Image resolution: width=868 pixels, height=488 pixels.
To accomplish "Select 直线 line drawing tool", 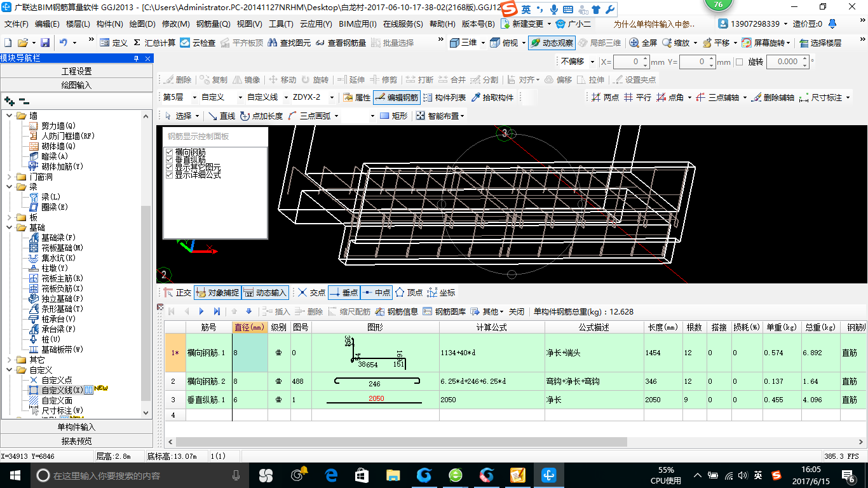I will pyautogui.click(x=221, y=116).
